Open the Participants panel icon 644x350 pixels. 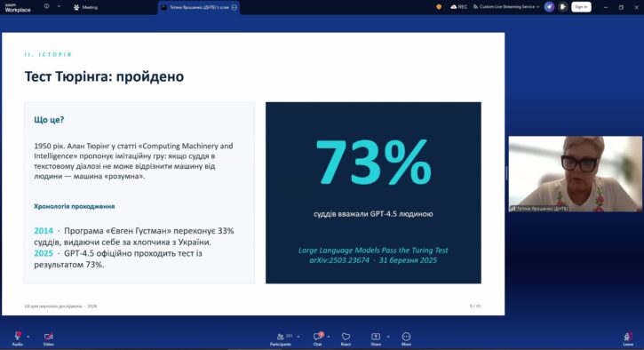pos(281,337)
